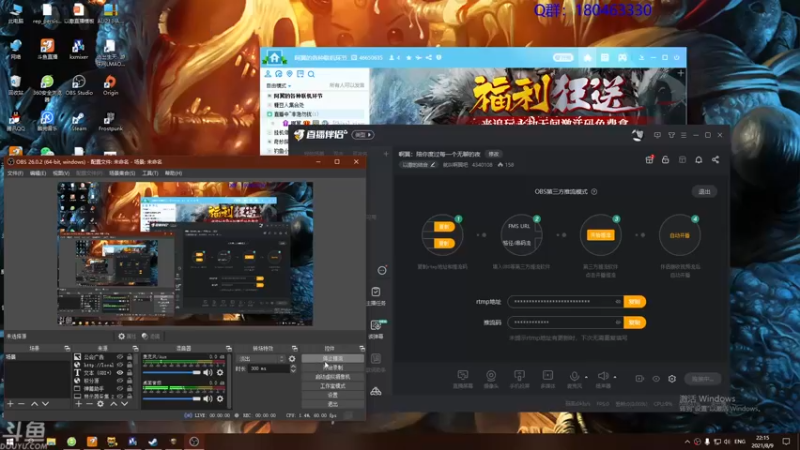The image size is (800, 450).
Task: Copy the rtmp address with yellow button
Action: pyautogui.click(x=635, y=302)
